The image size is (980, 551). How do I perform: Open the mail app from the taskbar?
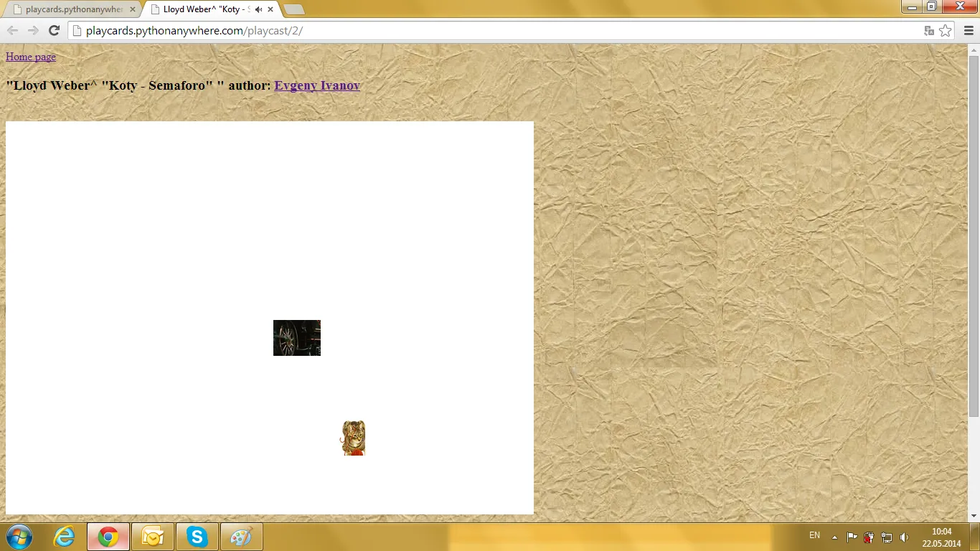click(153, 537)
